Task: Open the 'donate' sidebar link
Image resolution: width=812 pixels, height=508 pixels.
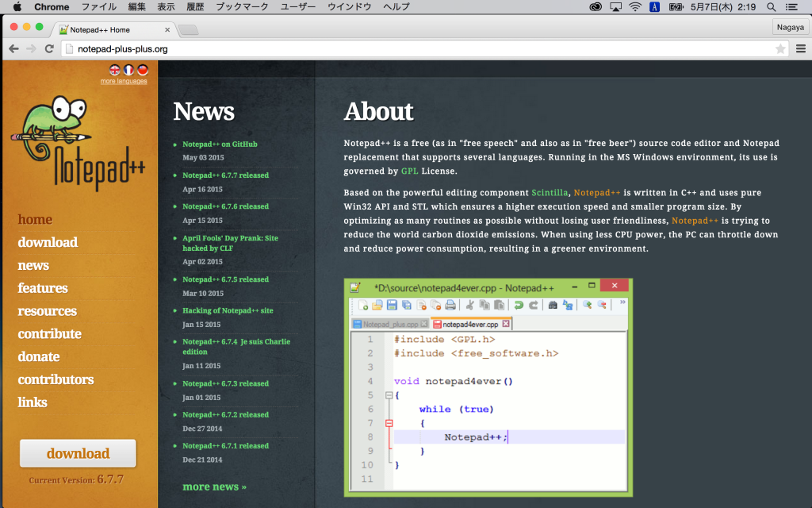Action: tap(39, 356)
